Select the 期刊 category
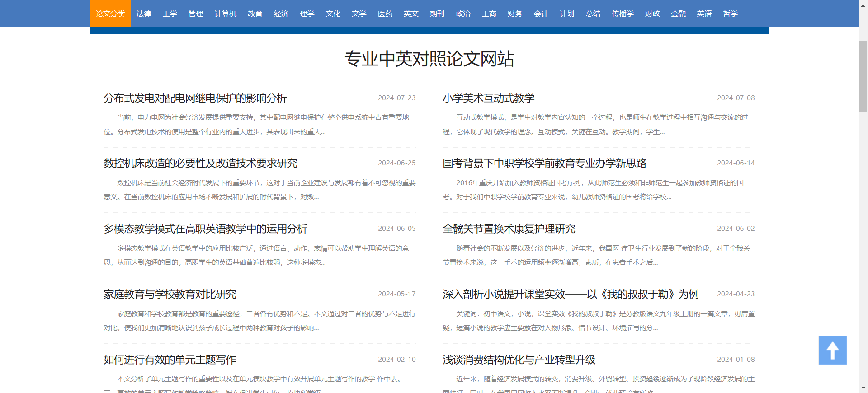Screen dimensions: 868x393 pos(437,14)
